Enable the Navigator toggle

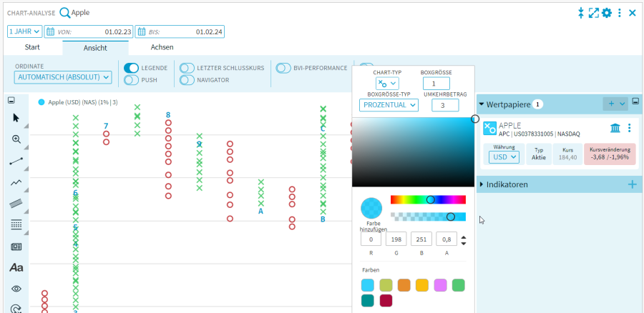click(x=187, y=80)
